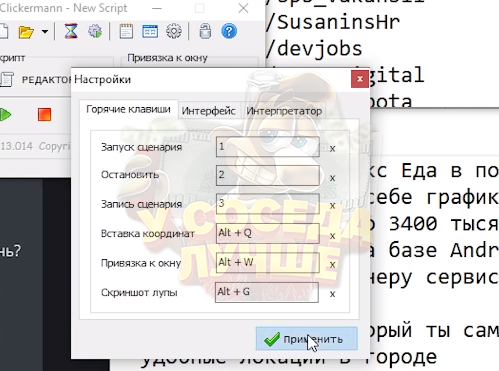Open the blue help question mark icon
The width and height of the screenshot is (499, 371).
(229, 32)
